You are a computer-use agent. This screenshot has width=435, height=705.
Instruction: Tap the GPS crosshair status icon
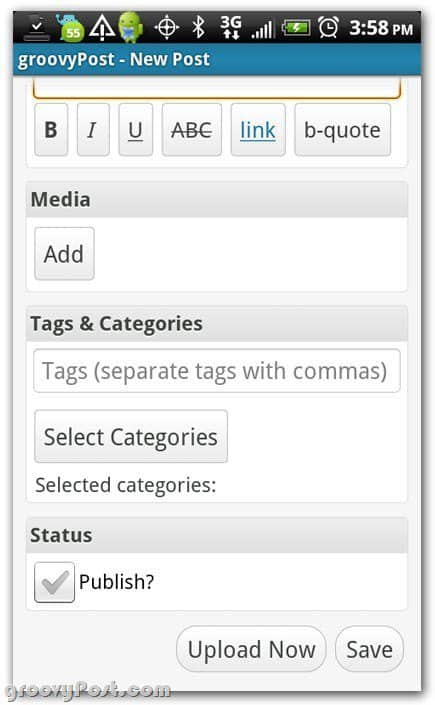[166, 27]
